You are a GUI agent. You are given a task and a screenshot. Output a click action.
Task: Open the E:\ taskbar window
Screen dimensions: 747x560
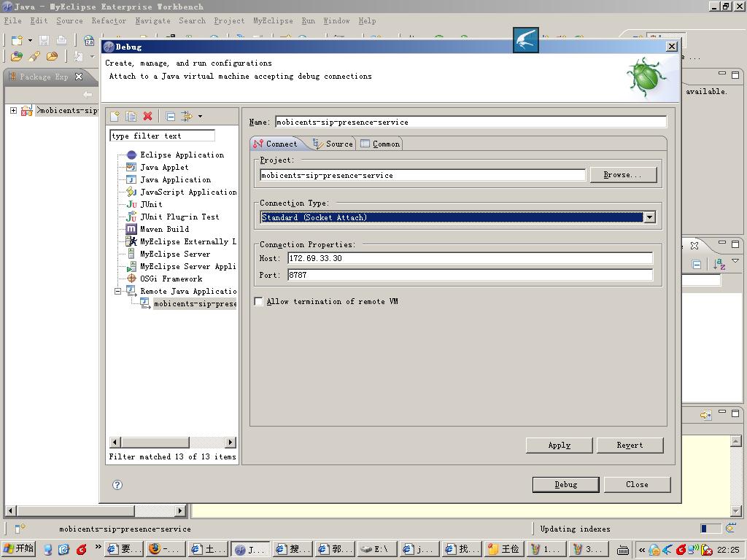point(376,549)
